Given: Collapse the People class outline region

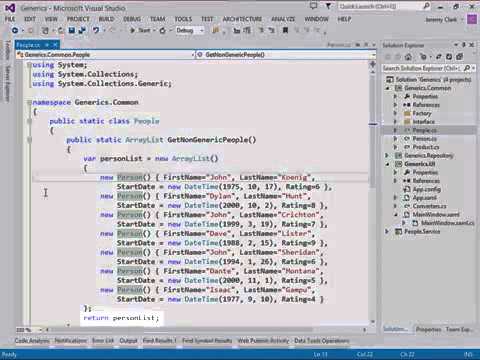Looking at the screenshot, I should click(29, 121).
